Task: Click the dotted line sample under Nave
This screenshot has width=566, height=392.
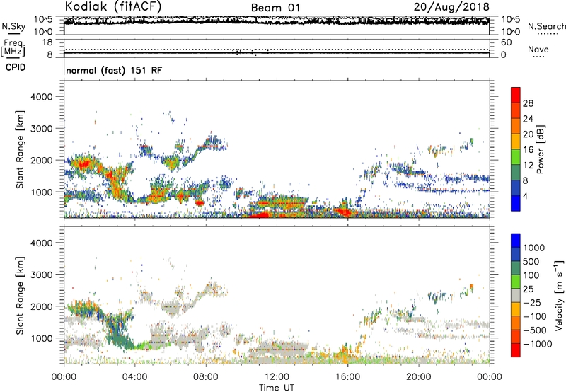Action: pyautogui.click(x=539, y=57)
